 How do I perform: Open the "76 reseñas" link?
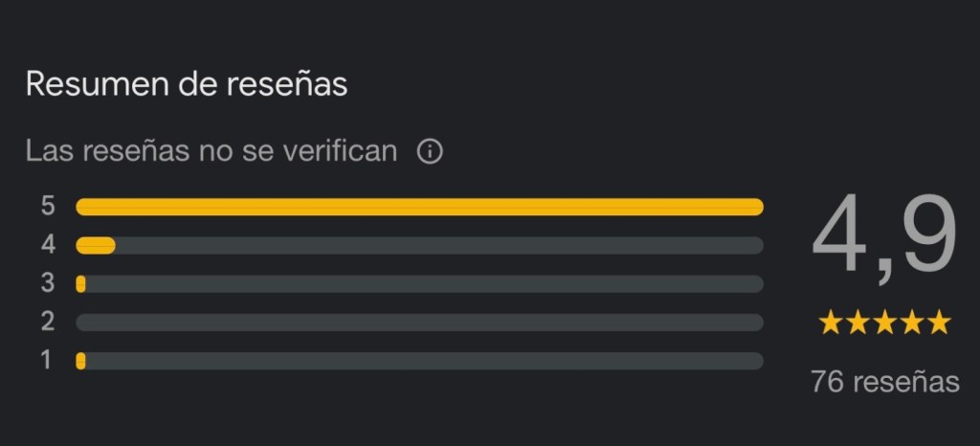tap(884, 382)
